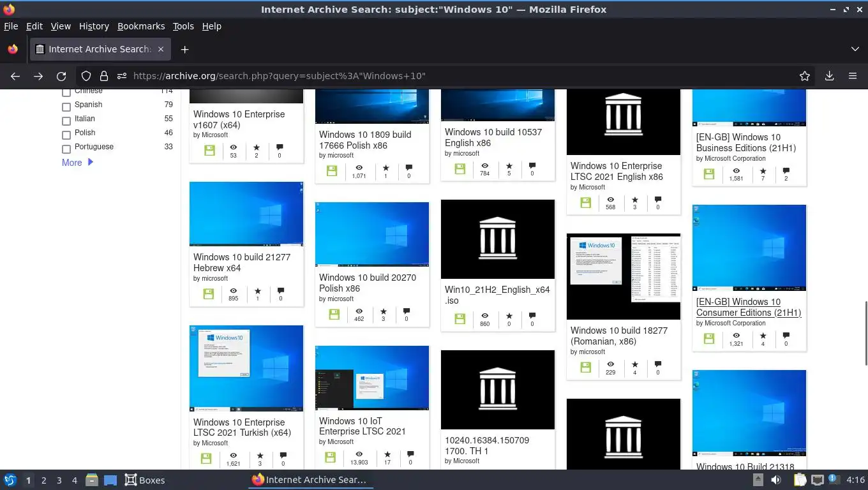Image resolution: width=868 pixels, height=490 pixels.
Task: Open thumbnail of LTSC 2021 Turkish (x64)
Action: [x=246, y=368]
